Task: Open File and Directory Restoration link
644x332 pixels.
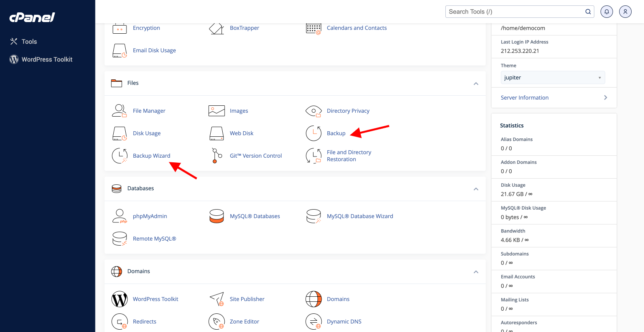Action: click(x=349, y=156)
